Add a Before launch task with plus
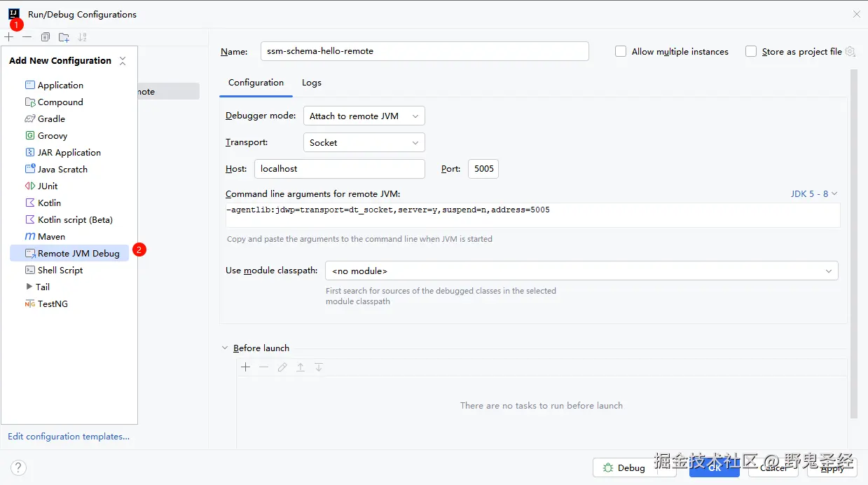The height and width of the screenshot is (485, 868). 245,367
